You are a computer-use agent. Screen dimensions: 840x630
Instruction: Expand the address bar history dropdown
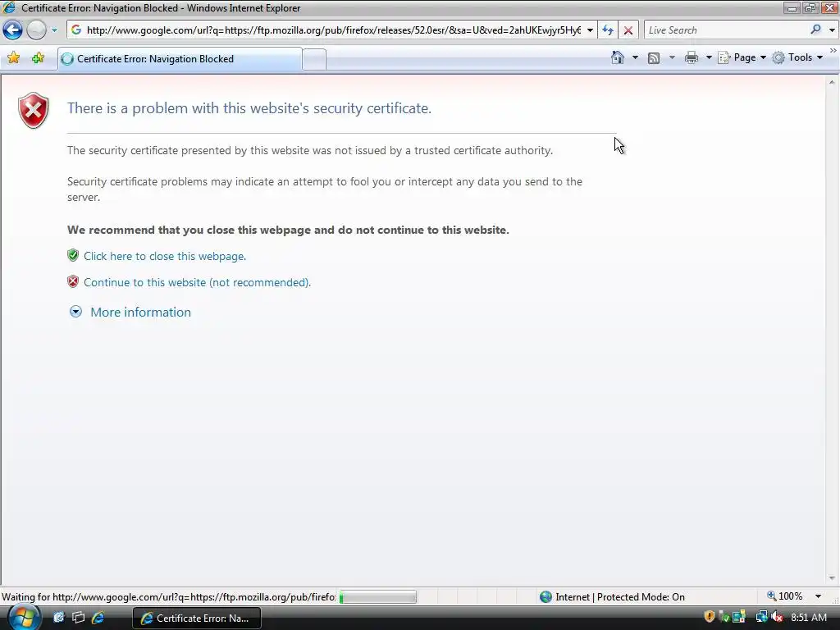pos(590,30)
